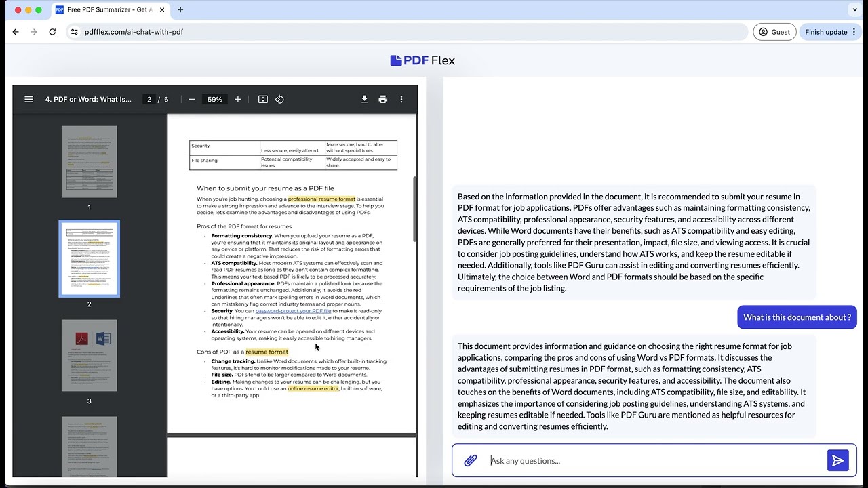
Task: Click the fit to page icon
Action: coord(263,99)
